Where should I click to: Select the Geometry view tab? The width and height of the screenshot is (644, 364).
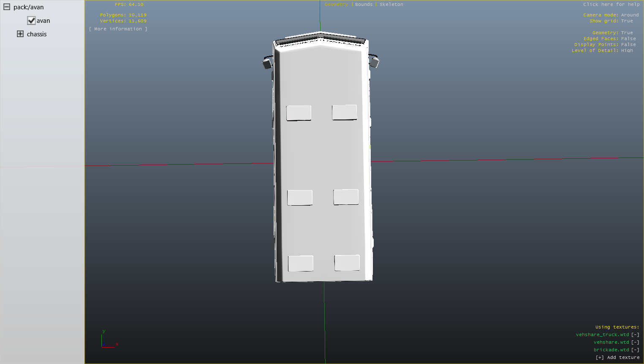pyautogui.click(x=336, y=5)
